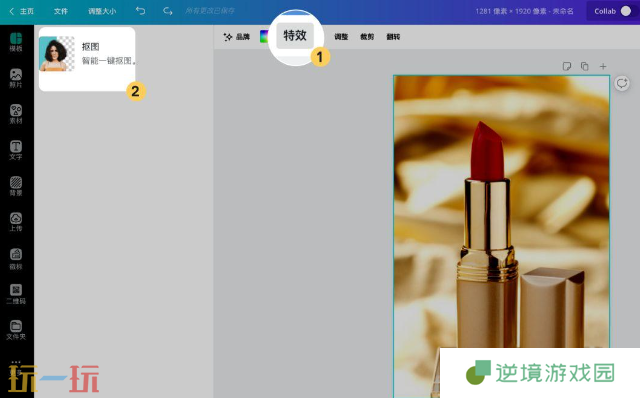Viewport: 640px width, 398px height.
Task: Select the lipstick image on canvas
Action: click(501, 236)
